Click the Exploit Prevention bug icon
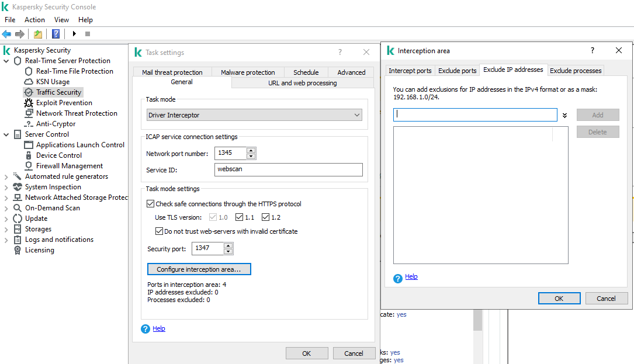 tap(28, 103)
